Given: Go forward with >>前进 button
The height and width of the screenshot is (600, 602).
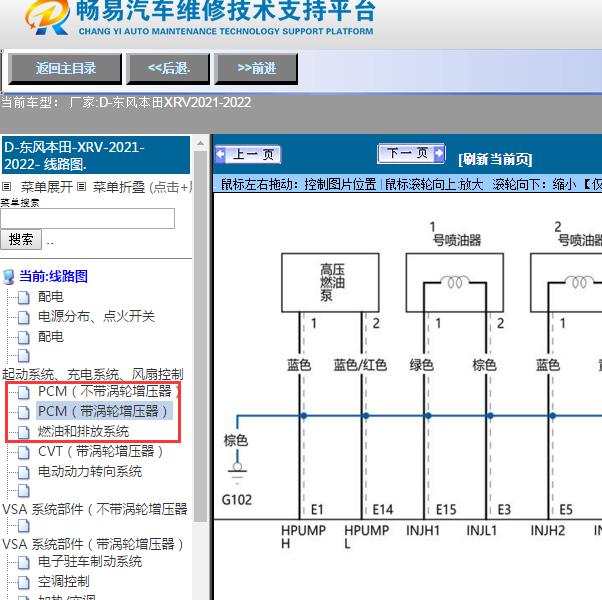Looking at the screenshot, I should click(256, 69).
